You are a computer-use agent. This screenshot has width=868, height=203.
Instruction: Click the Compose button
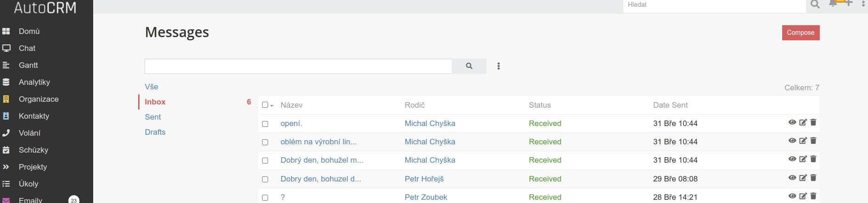801,33
